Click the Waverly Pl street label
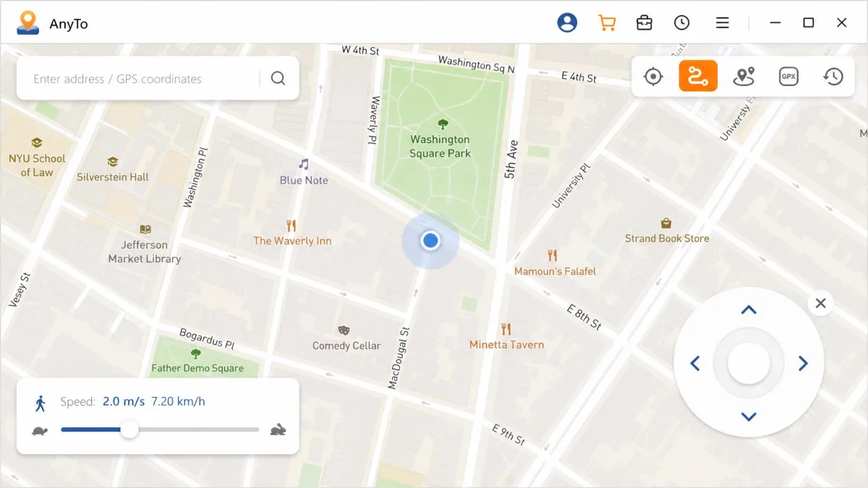 374,120
